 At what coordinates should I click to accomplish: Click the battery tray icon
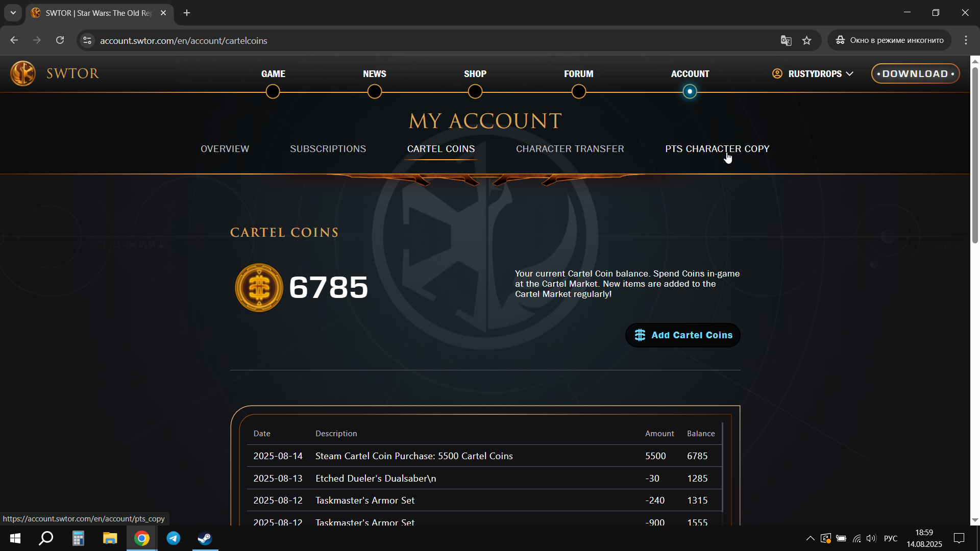point(841,538)
